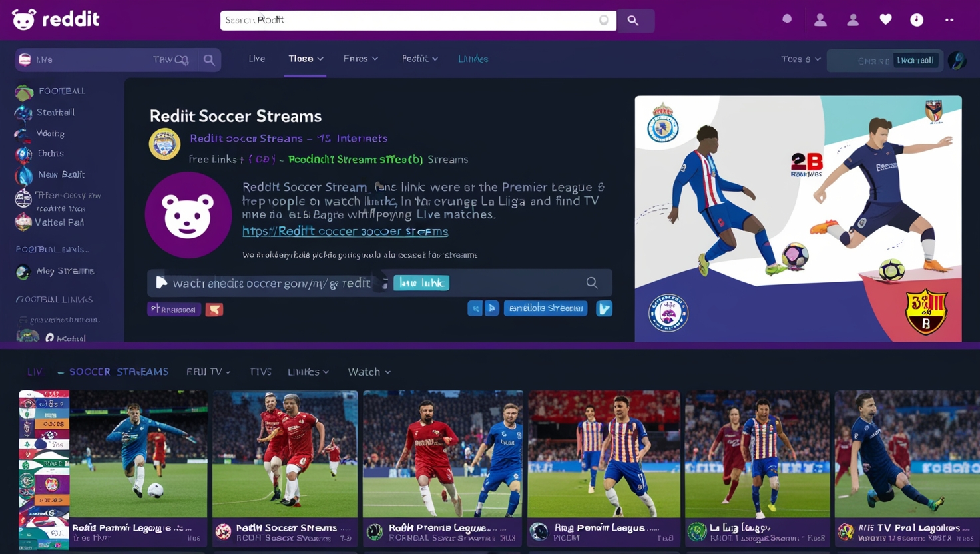This screenshot has height=554, width=980.
Task: Expand the Fnros dropdown
Action: [x=361, y=59]
